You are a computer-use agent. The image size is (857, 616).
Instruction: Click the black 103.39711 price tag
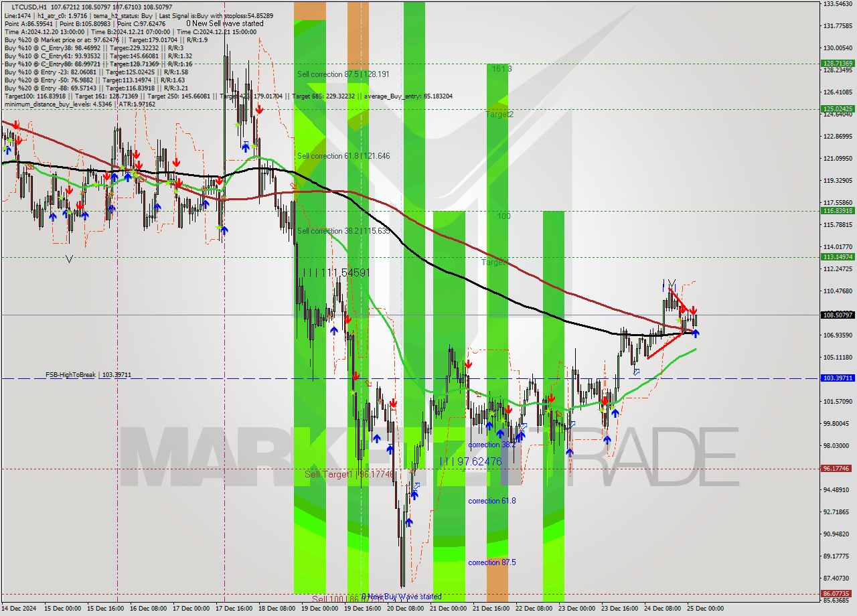(838, 378)
